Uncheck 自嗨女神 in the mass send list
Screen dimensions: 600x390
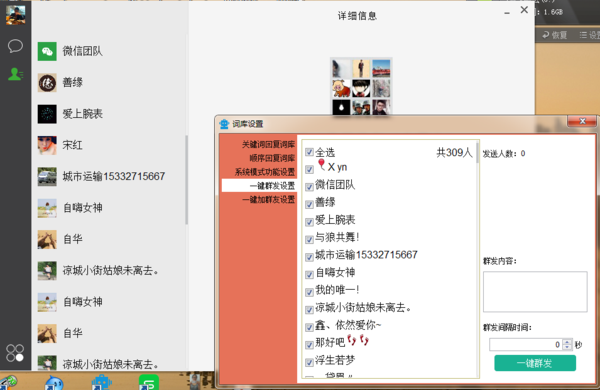309,275
